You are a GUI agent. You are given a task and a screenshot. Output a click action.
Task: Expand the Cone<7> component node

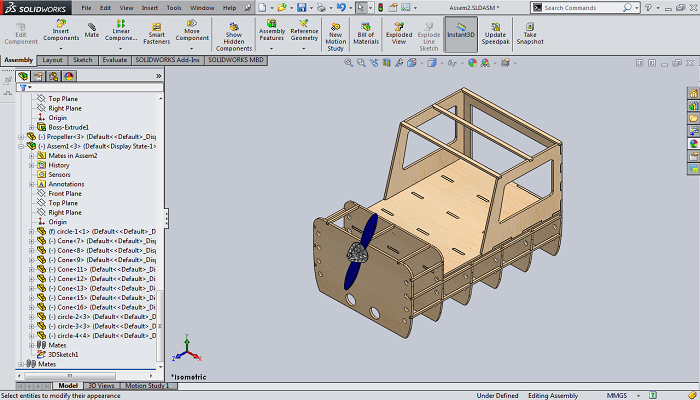[x=31, y=241]
